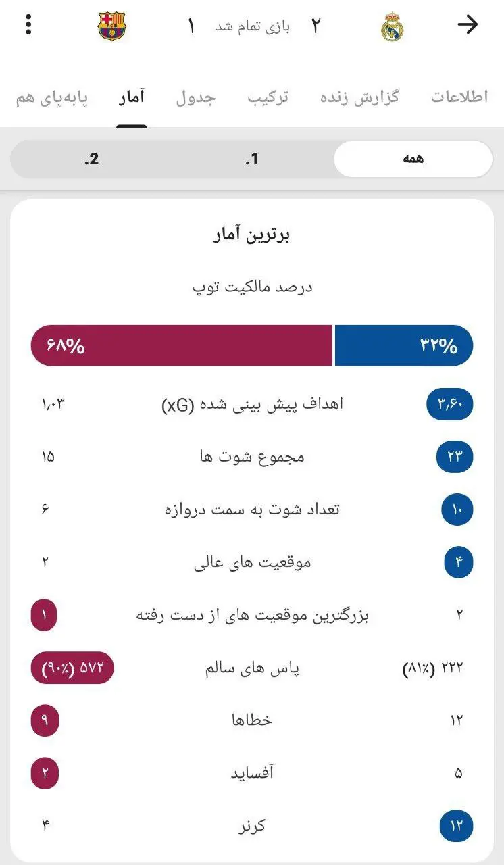Switch stats to first half .1

pos(252,158)
